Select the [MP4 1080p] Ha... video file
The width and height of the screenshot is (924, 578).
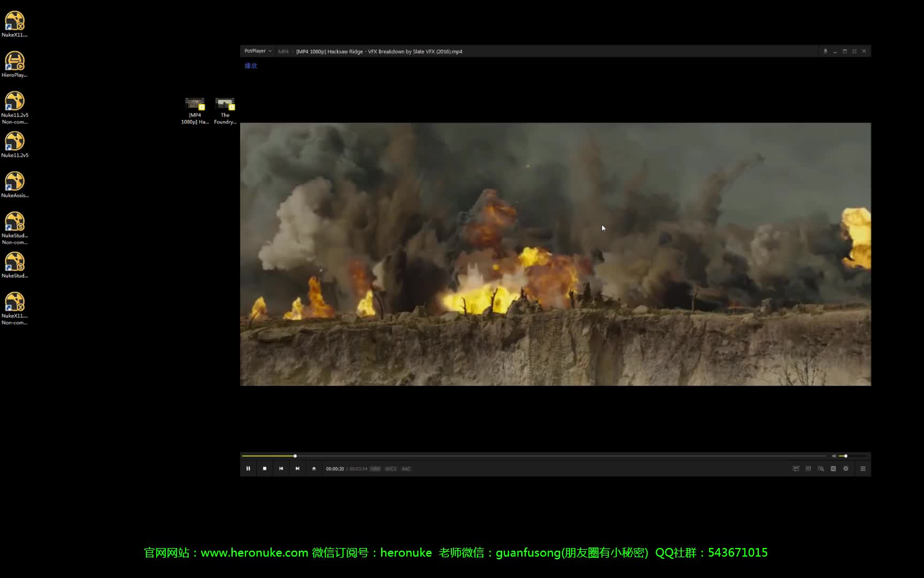point(195,111)
